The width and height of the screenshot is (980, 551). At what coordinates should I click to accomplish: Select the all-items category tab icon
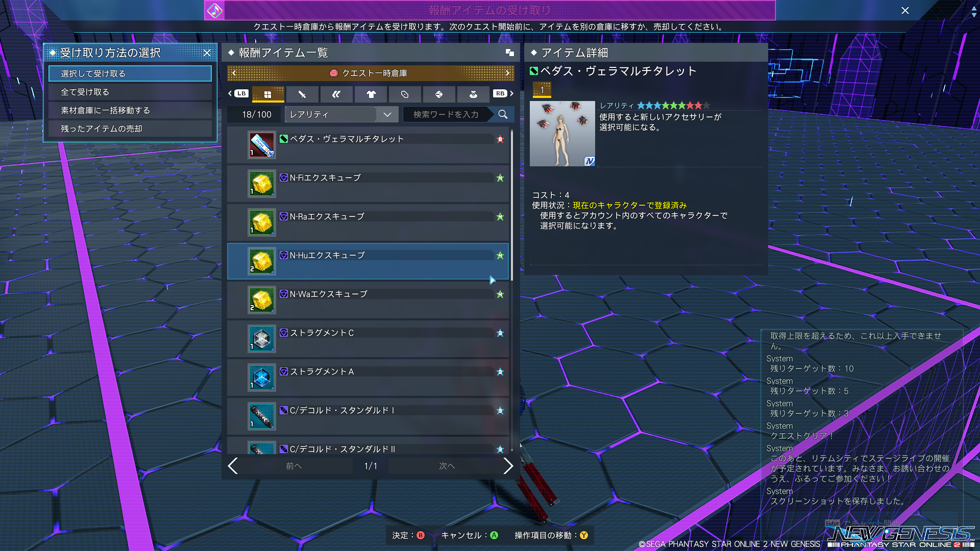click(267, 94)
